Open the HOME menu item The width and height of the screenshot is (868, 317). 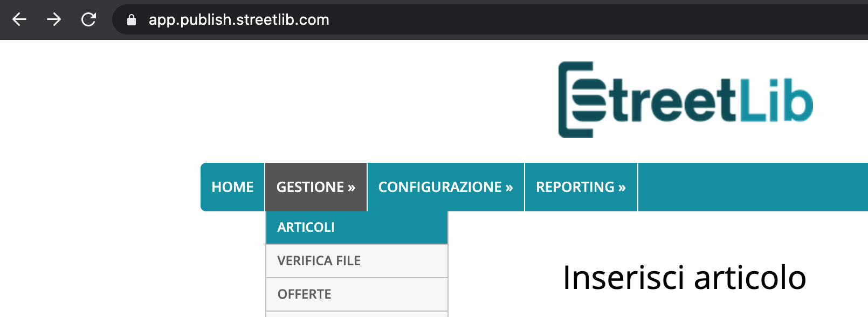pyautogui.click(x=232, y=187)
